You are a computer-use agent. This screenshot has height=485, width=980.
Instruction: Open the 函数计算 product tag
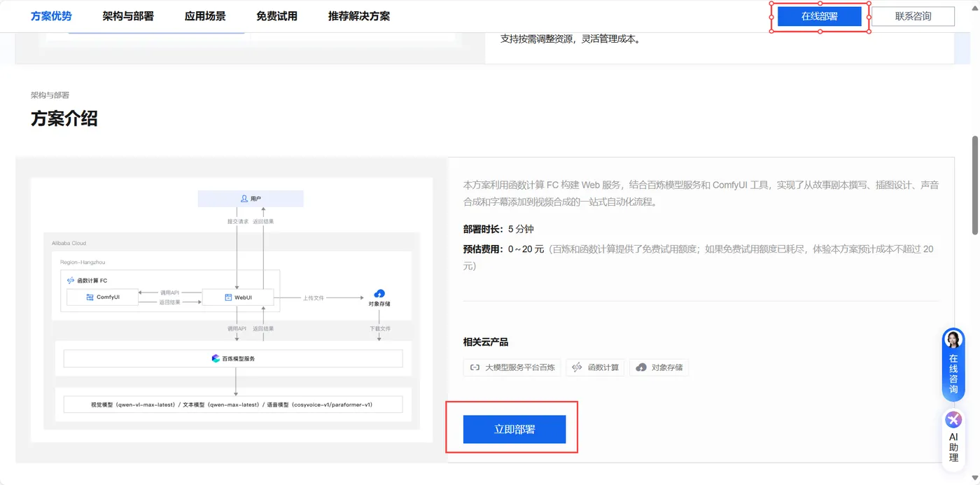(x=596, y=367)
